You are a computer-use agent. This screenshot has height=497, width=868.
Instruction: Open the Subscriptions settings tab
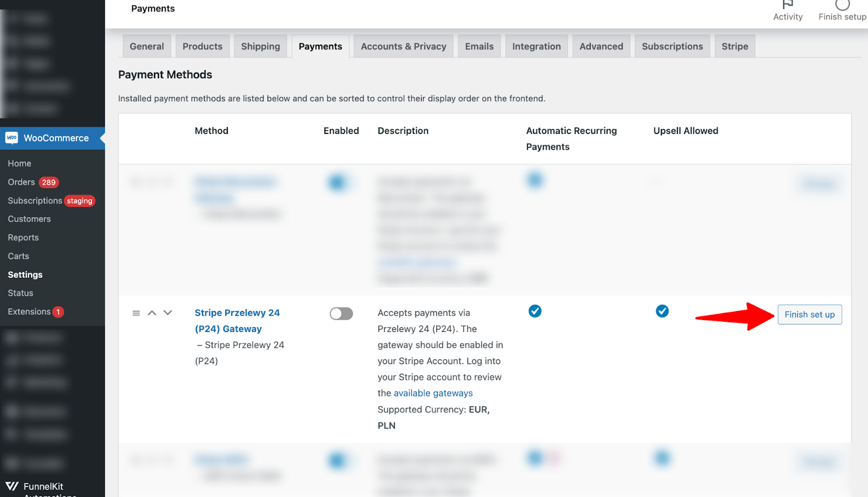(672, 46)
